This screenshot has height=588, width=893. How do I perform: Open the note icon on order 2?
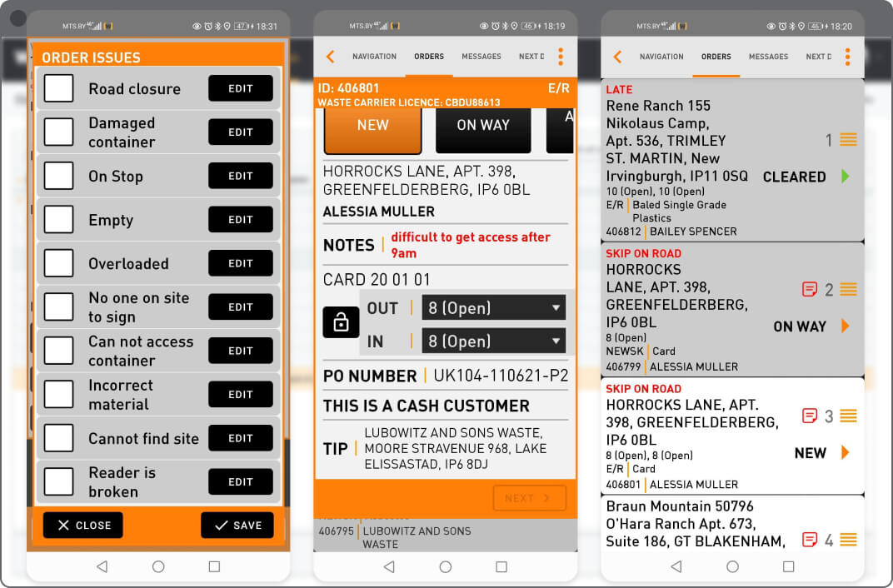[809, 290]
